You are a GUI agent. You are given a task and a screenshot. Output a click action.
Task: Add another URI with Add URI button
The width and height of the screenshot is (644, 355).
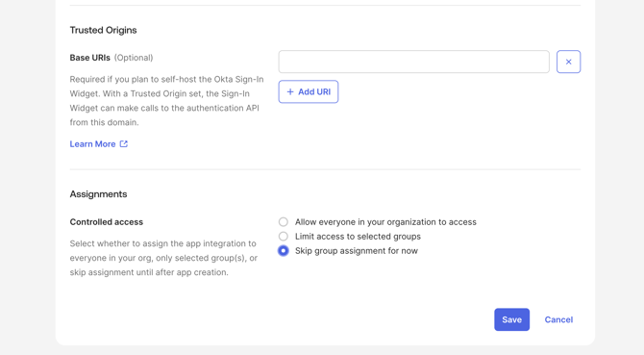click(309, 91)
